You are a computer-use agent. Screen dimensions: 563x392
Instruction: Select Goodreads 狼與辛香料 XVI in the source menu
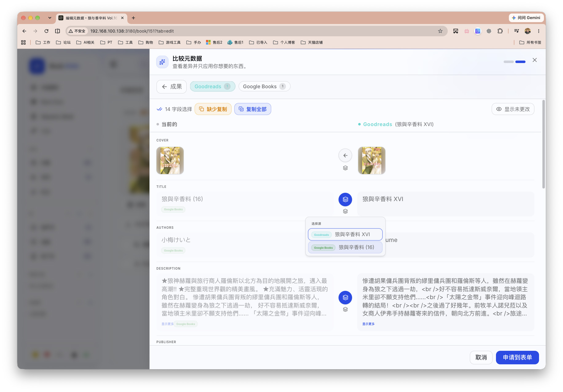(345, 235)
